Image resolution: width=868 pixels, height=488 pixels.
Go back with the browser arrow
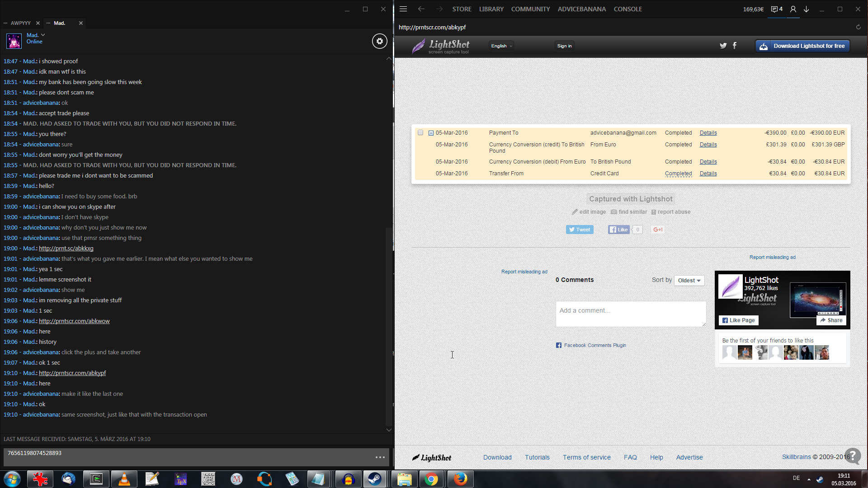(421, 9)
